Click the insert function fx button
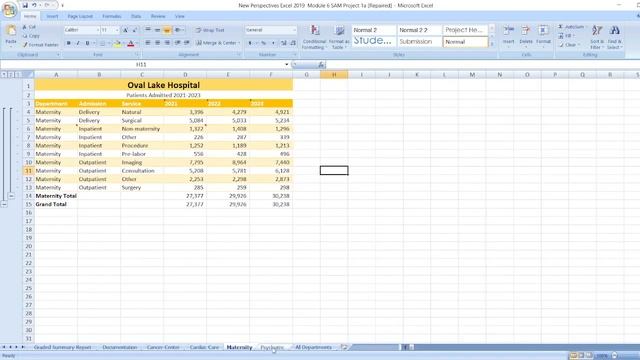 point(321,64)
